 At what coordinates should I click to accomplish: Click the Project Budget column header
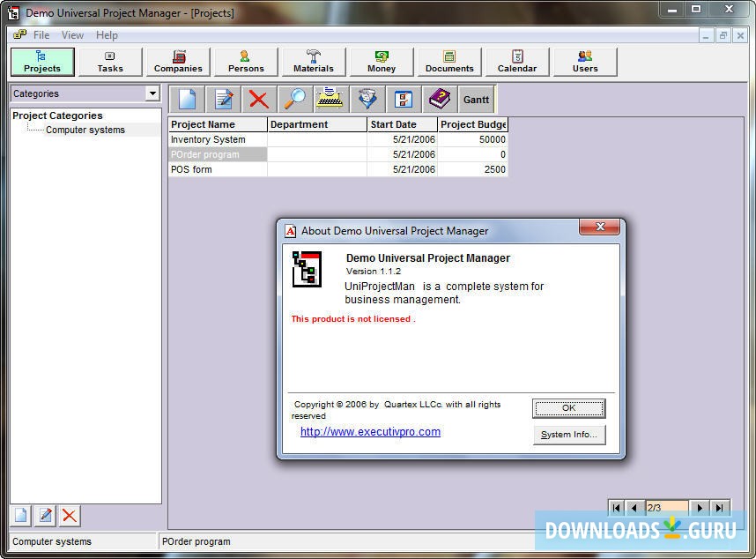pos(473,124)
